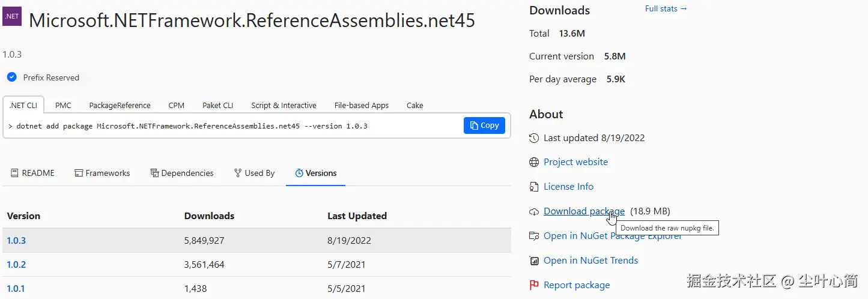
Task: Click the Report package flag icon
Action: [x=534, y=285]
